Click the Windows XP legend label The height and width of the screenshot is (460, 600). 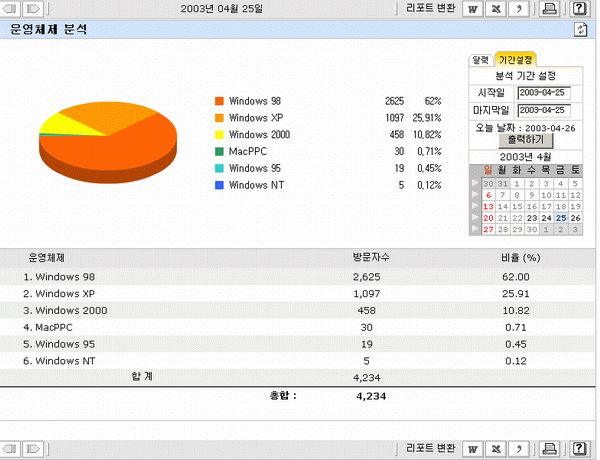tap(256, 118)
